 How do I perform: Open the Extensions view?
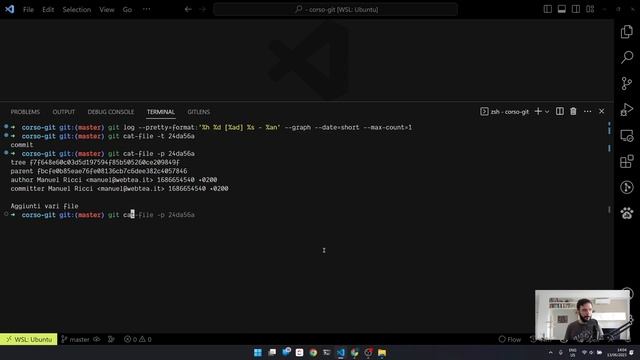[x=627, y=162]
